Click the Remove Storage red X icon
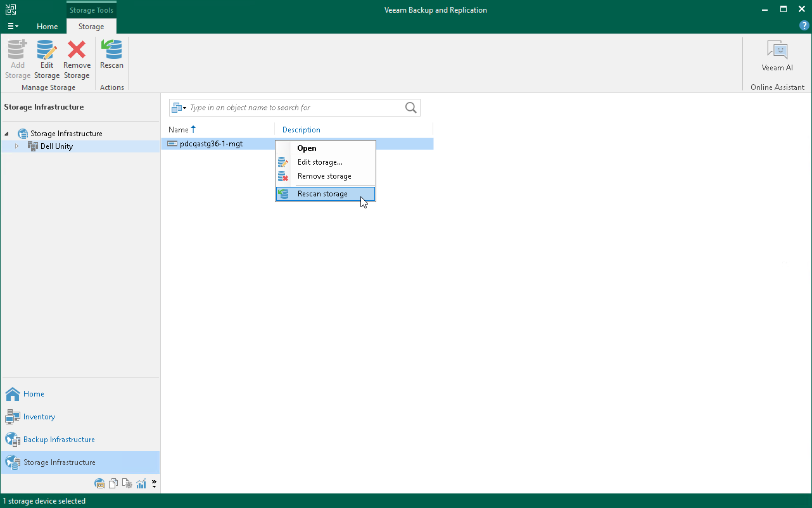The height and width of the screenshot is (508, 812). click(77, 49)
